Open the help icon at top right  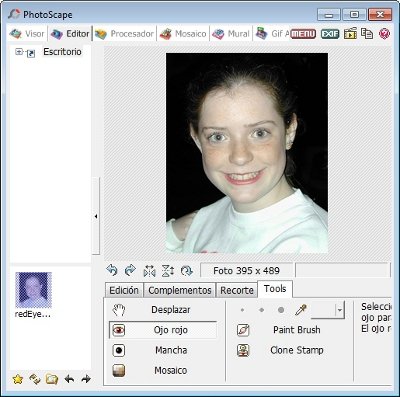pos(384,34)
